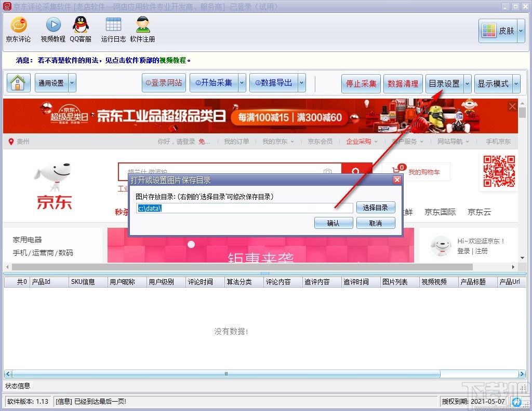The width and height of the screenshot is (532, 411).
Task: Click the ③数据导出 button
Action: [274, 83]
